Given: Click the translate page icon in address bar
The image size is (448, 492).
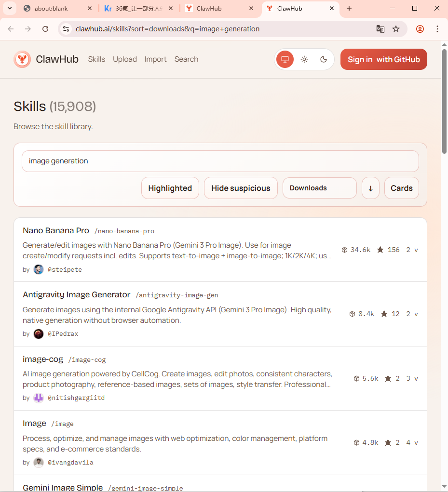Looking at the screenshot, I should tap(380, 29).
